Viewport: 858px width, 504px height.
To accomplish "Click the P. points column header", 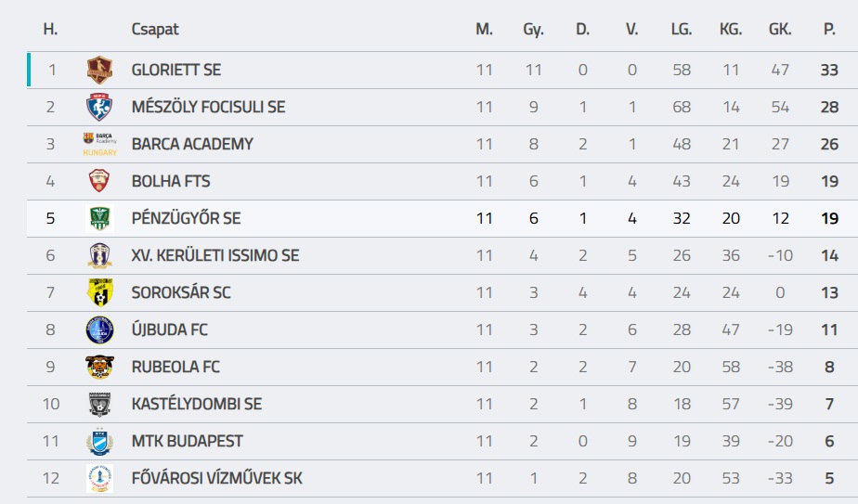I will [x=829, y=29].
